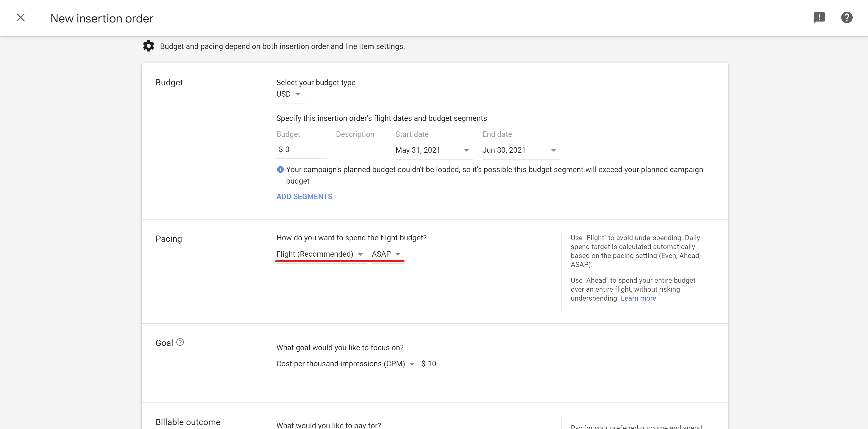Click the New insertion order title
868x429 pixels.
(102, 18)
